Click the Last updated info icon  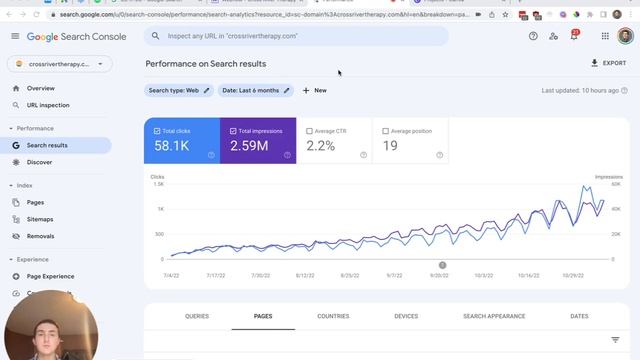click(624, 90)
